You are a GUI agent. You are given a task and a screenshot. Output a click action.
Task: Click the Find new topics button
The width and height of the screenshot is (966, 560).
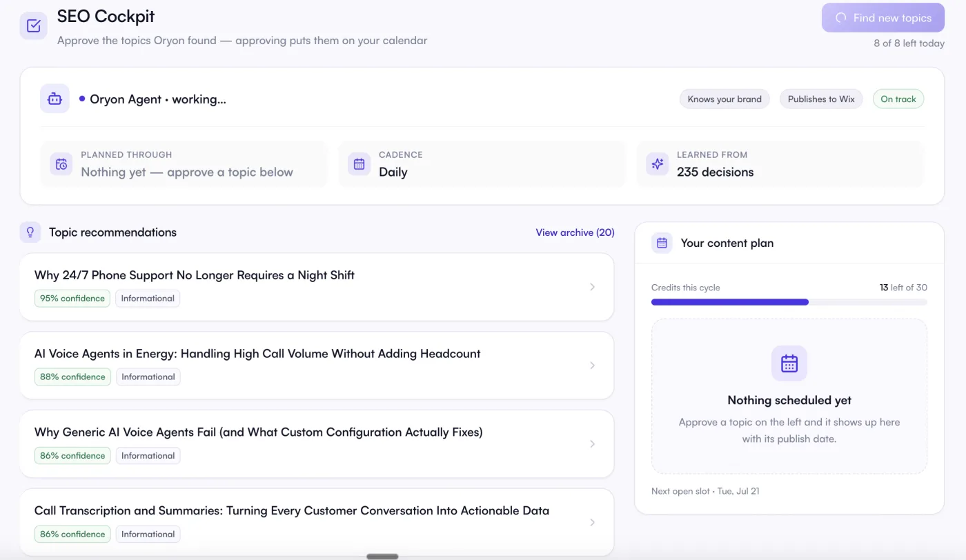tap(883, 18)
